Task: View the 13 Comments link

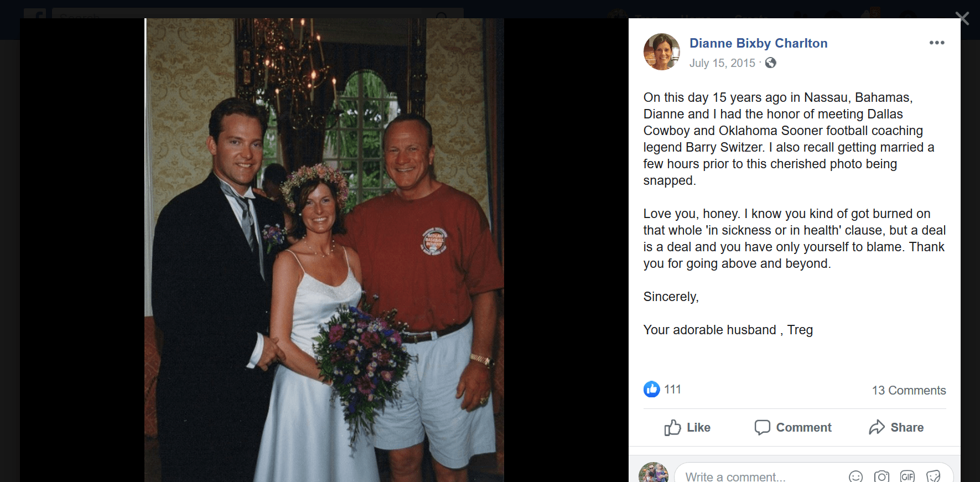Action: 909,390
